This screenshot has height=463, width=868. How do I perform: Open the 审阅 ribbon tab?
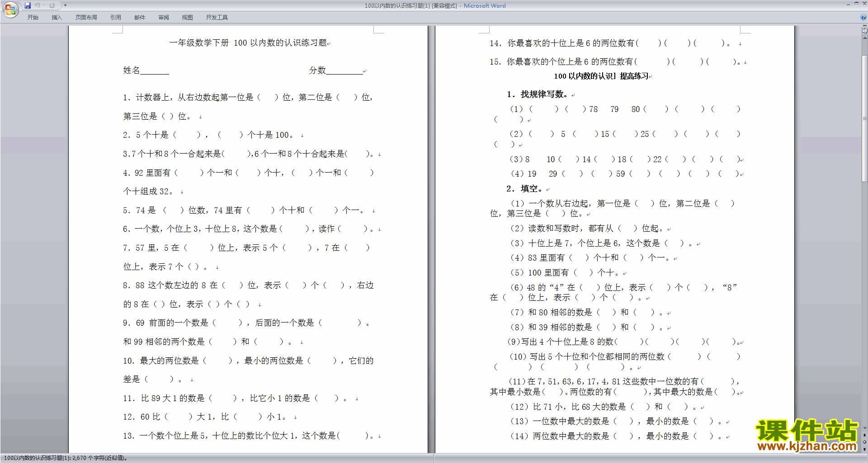[x=164, y=18]
